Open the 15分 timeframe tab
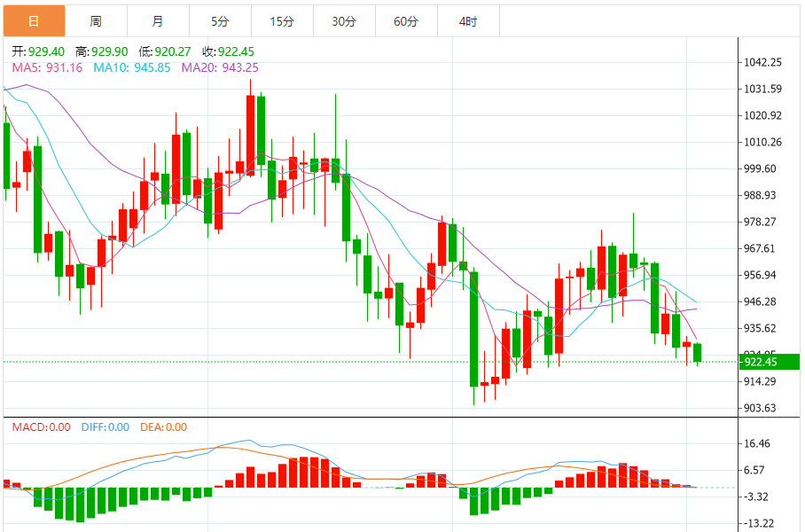805x532 pixels. pyautogui.click(x=282, y=21)
